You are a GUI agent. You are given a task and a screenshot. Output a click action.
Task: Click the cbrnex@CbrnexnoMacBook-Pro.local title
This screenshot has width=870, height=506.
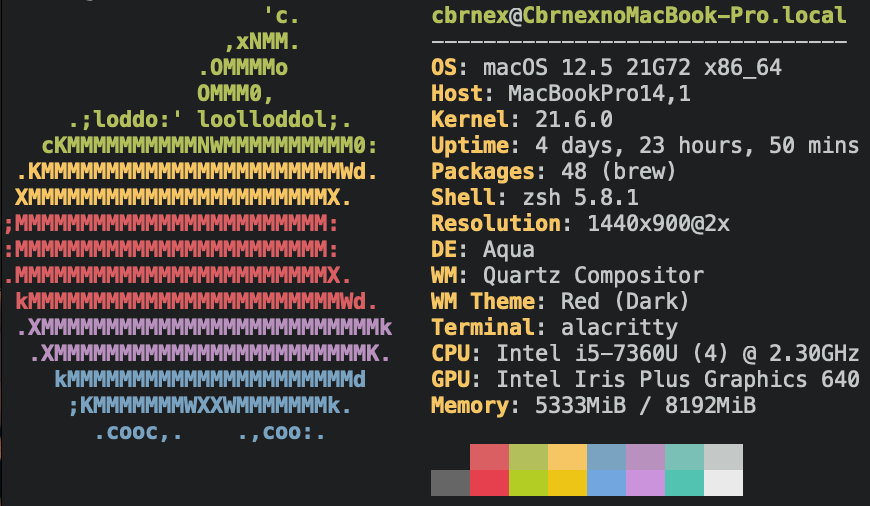639,16
